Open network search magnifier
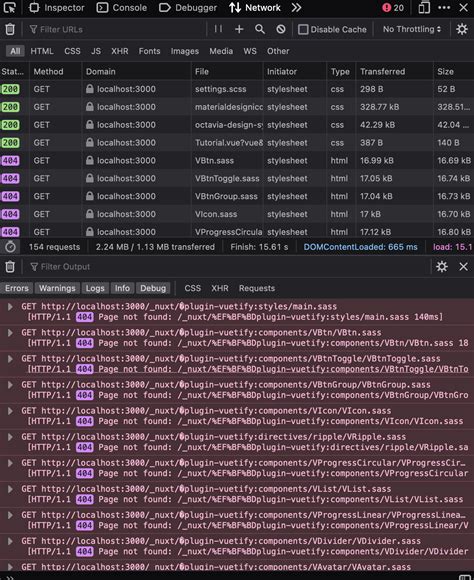 tap(260, 29)
